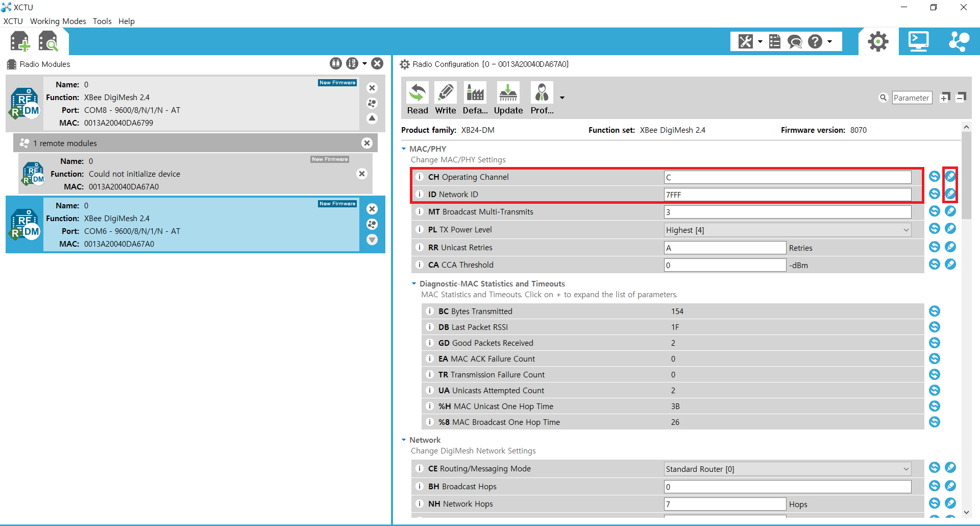Write radio settings to module
Image resolution: width=980 pixels, height=526 pixels.
coord(446,99)
